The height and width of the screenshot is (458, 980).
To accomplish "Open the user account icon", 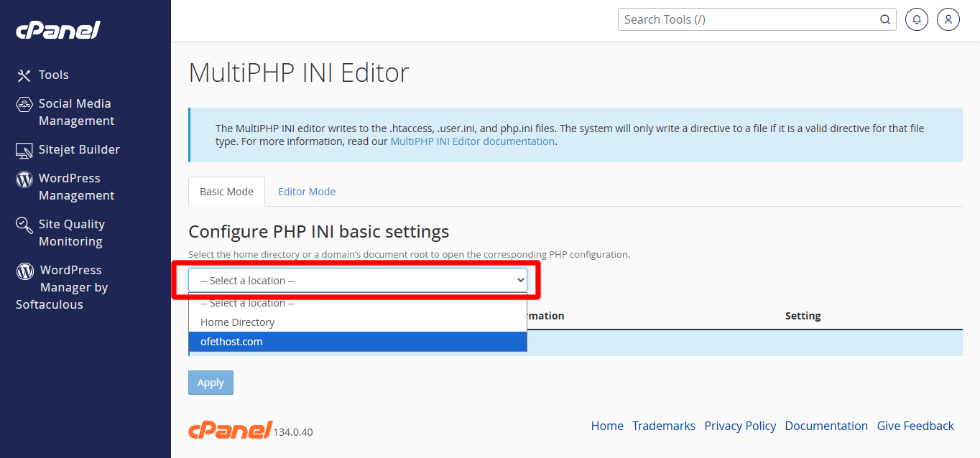I will (x=948, y=19).
